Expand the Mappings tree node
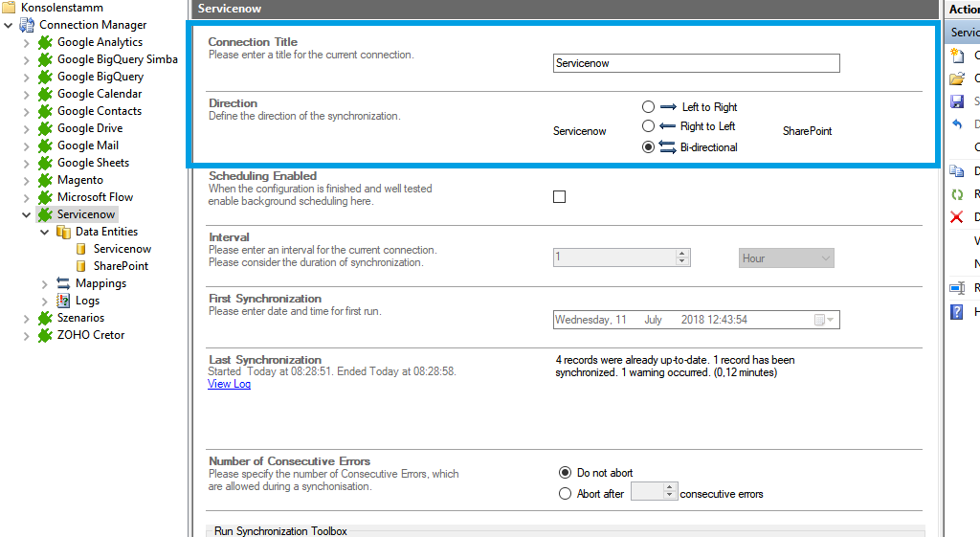 [44, 283]
